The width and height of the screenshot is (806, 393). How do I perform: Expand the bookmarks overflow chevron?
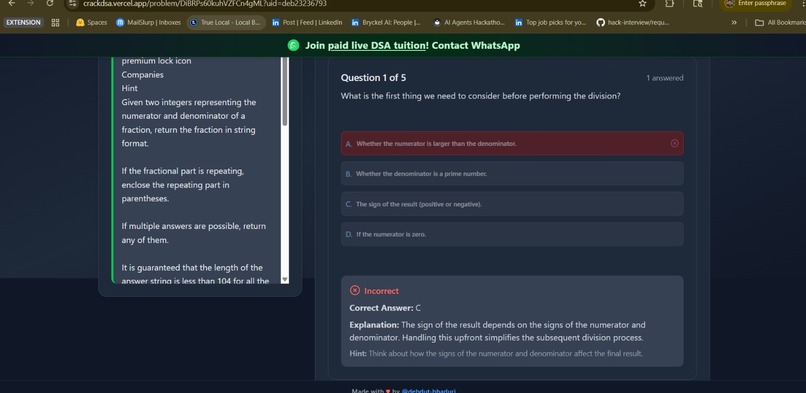734,23
